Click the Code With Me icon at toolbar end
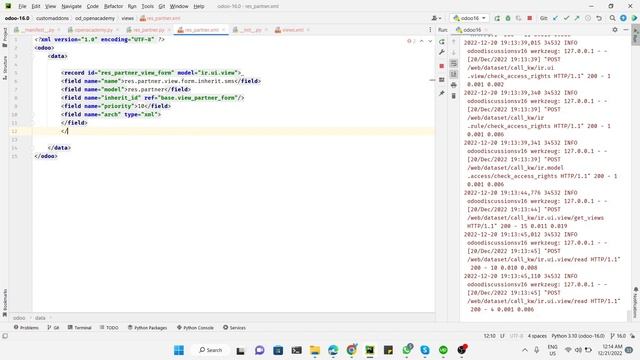Image resolution: width=640 pixels, height=360 pixels. click(x=634, y=18)
